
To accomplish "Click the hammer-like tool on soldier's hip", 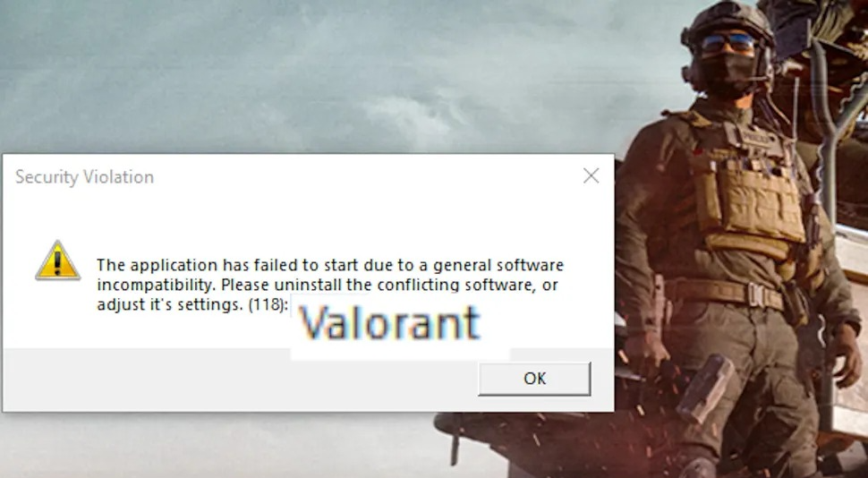I will click(706, 388).
